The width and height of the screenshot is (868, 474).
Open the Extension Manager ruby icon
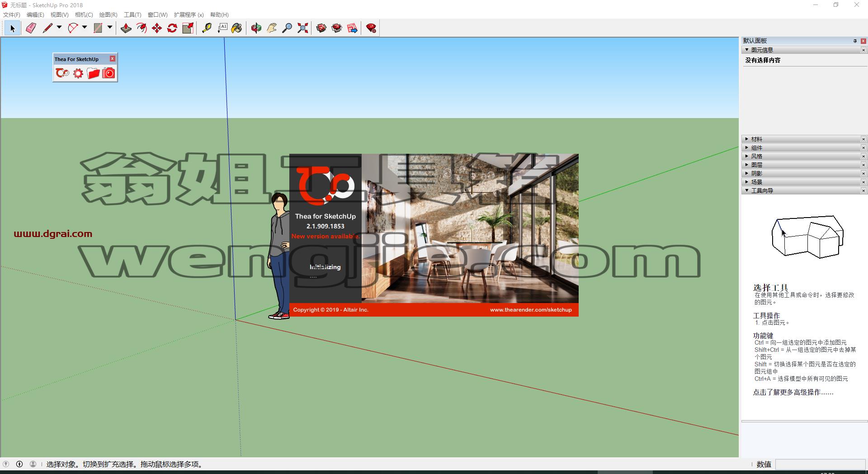[371, 28]
